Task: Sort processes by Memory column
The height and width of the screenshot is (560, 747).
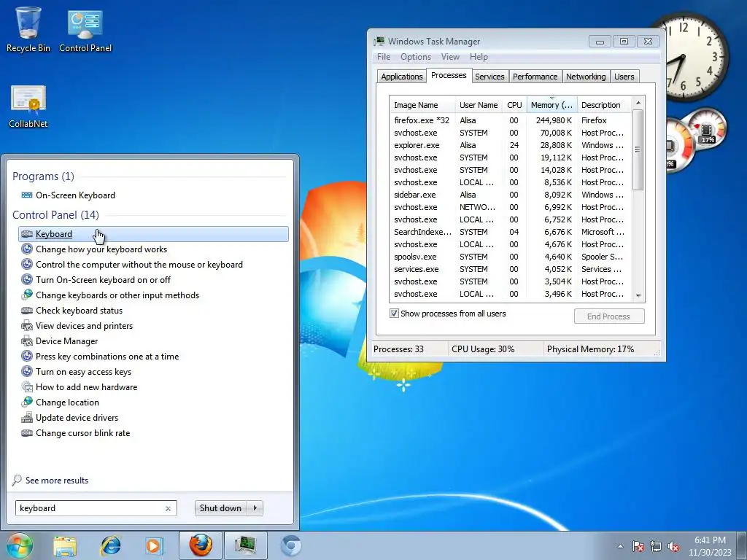Action: click(551, 105)
